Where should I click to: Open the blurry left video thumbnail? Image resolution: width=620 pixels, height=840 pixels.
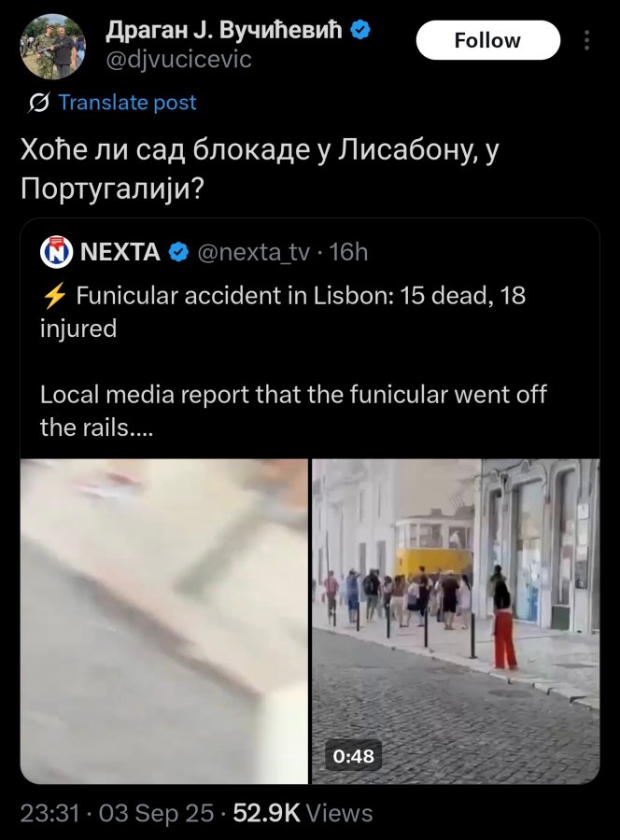pos(164,621)
